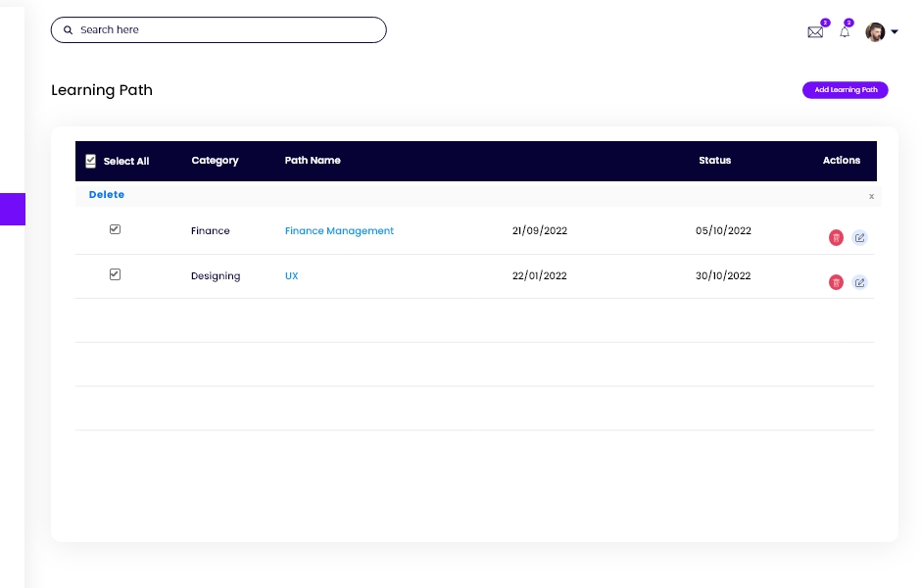Edit the UX learning path
Image resolution: width=921 pixels, height=588 pixels.
point(859,282)
